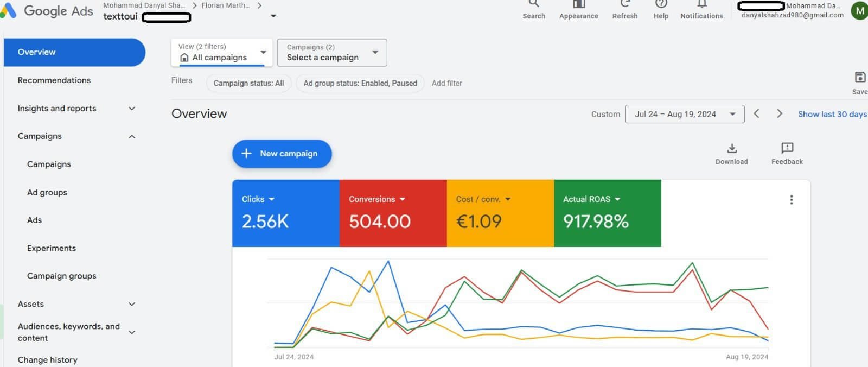Viewport: 868px width, 367px height.
Task: Click Add filter
Action: click(447, 83)
